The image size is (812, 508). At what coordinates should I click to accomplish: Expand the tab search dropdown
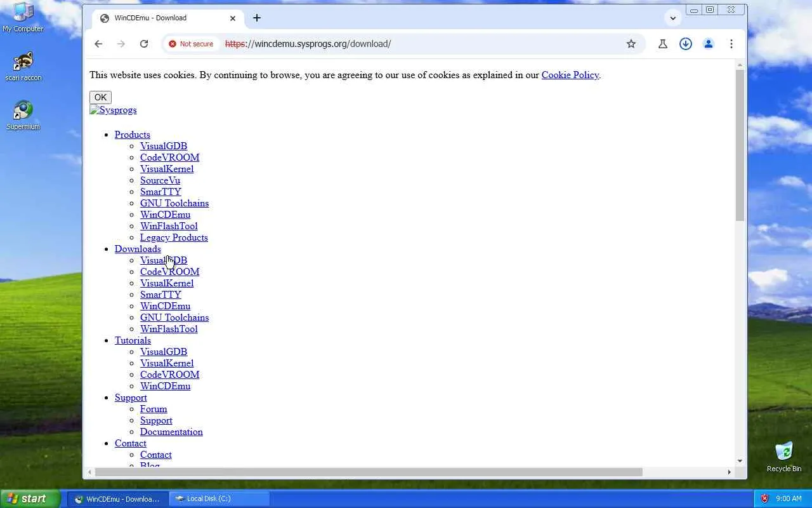pyautogui.click(x=673, y=18)
